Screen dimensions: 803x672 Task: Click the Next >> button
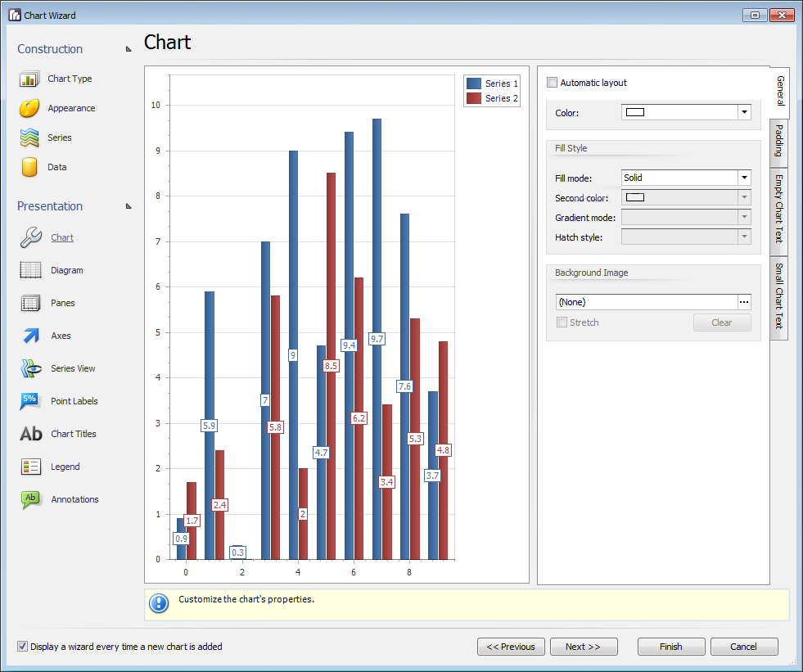(x=584, y=647)
